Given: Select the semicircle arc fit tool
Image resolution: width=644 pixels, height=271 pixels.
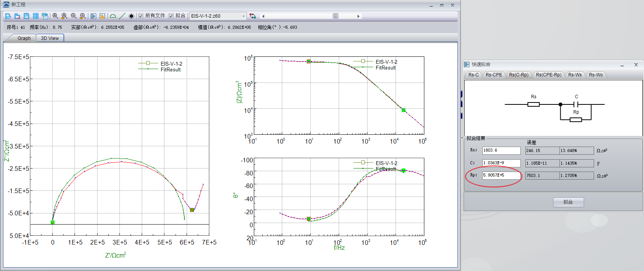Looking at the screenshot, I should click(x=113, y=16).
